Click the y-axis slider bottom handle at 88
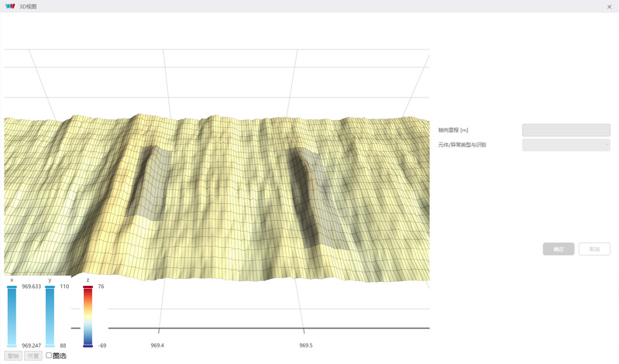The width and height of the screenshot is (619, 364). [x=50, y=346]
